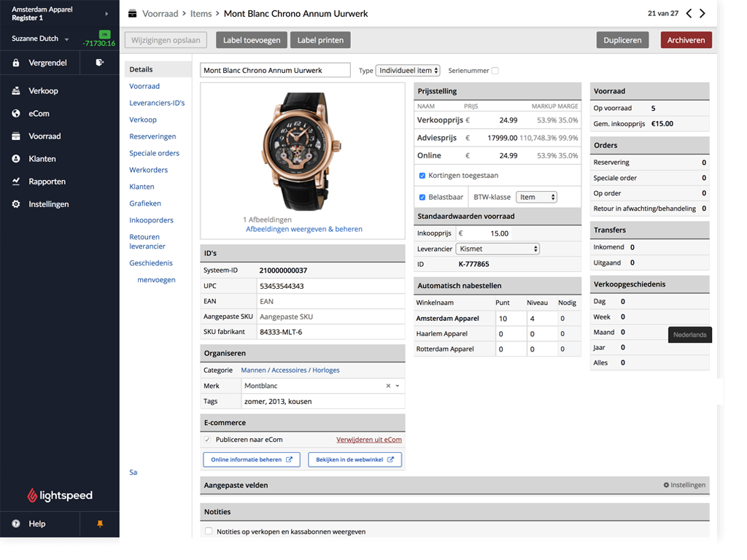Image resolution: width=747 pixels, height=560 pixels.
Task: Open the Type Individueel item dropdown
Action: pos(408,71)
